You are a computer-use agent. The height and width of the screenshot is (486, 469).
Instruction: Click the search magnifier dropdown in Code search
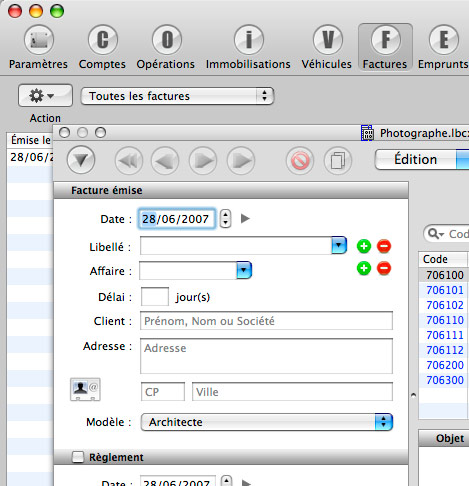coord(436,234)
